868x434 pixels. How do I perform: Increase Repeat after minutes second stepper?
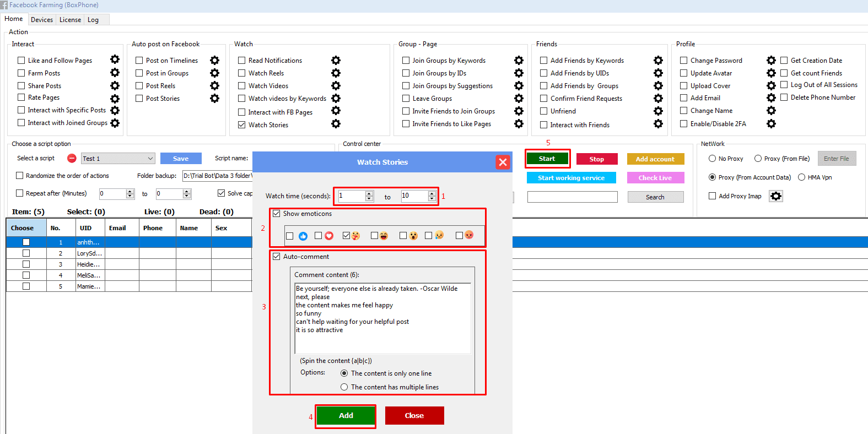(x=187, y=191)
